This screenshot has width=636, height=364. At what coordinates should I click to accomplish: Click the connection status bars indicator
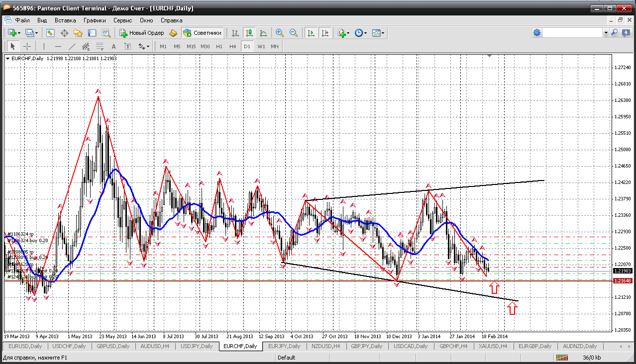click(x=562, y=358)
